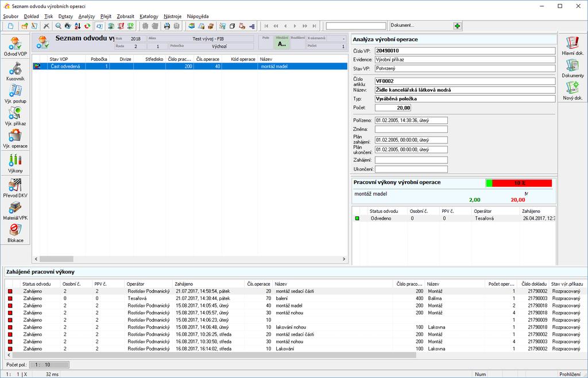Open the Kusovník sidebar icon
This screenshot has height=378, width=588.
point(15,71)
